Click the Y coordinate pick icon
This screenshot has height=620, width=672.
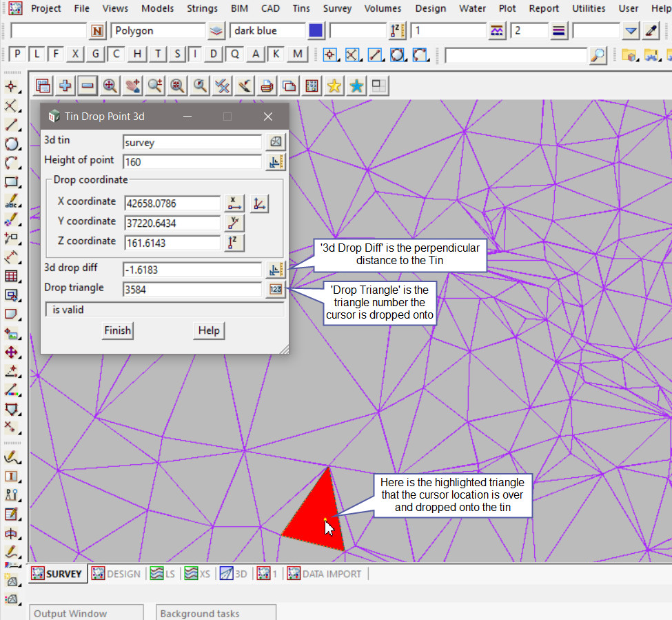pyautogui.click(x=234, y=223)
